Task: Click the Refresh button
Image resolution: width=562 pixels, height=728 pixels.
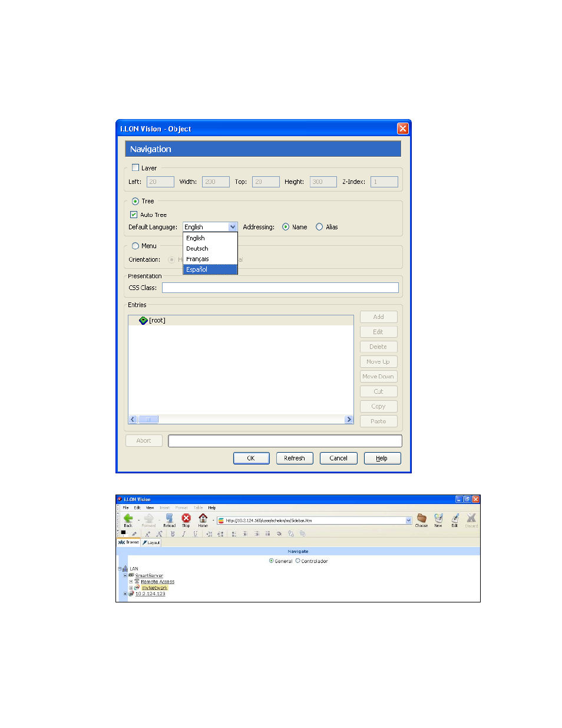Action: 295,458
